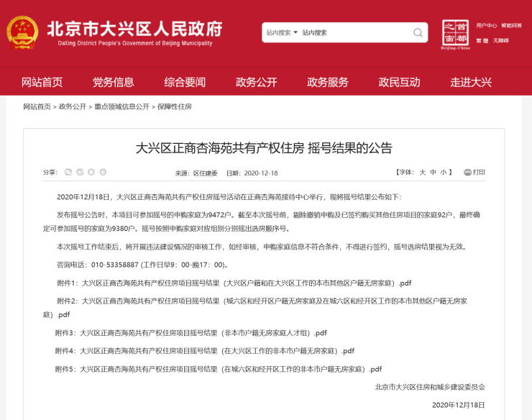This screenshot has width=532, height=420.
Task: Open the 政务公开 nav menu
Action: tap(257, 82)
